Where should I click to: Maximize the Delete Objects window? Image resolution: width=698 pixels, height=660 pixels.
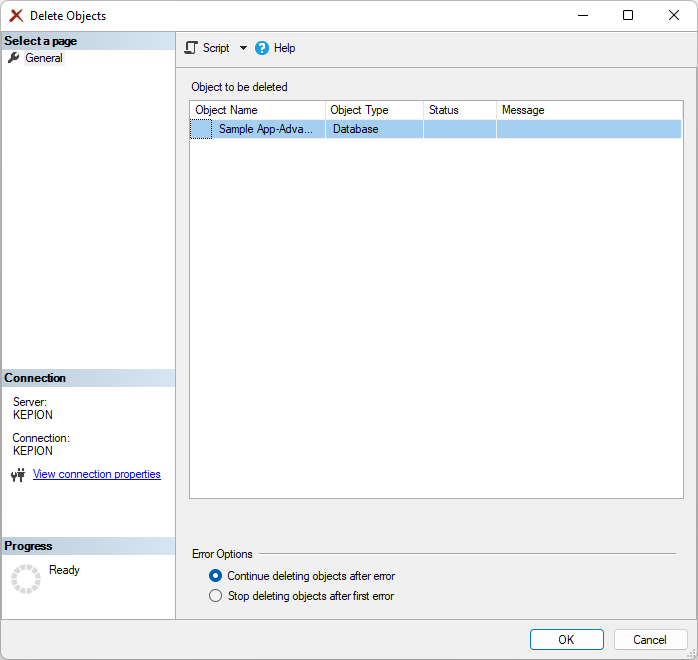[628, 15]
